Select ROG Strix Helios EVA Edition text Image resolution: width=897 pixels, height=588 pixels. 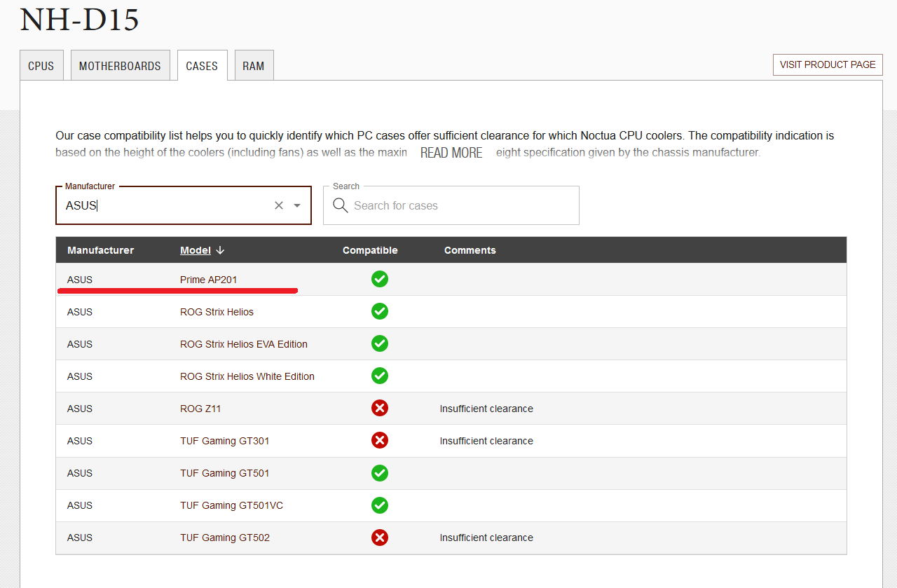(244, 344)
